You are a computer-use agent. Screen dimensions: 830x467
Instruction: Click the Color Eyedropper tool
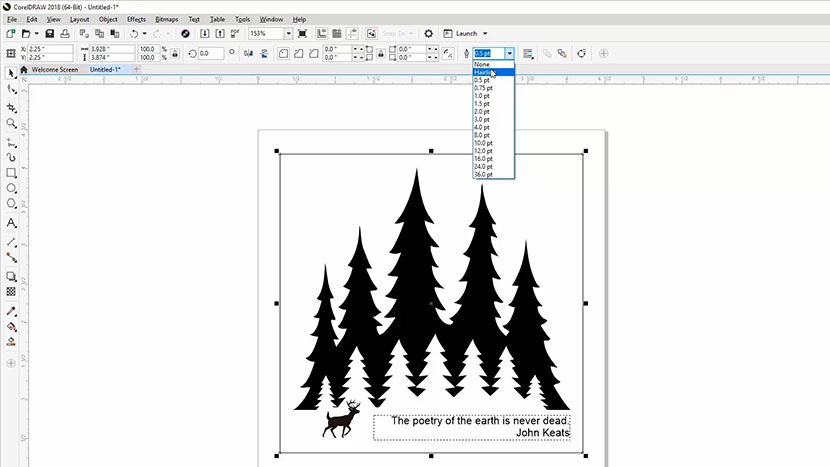(11, 311)
